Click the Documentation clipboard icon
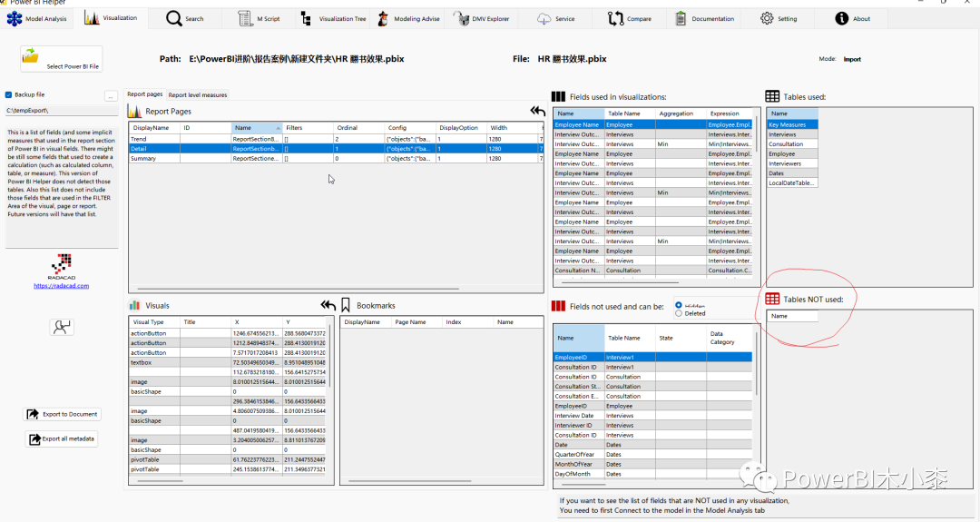980x522 pixels. [681, 19]
